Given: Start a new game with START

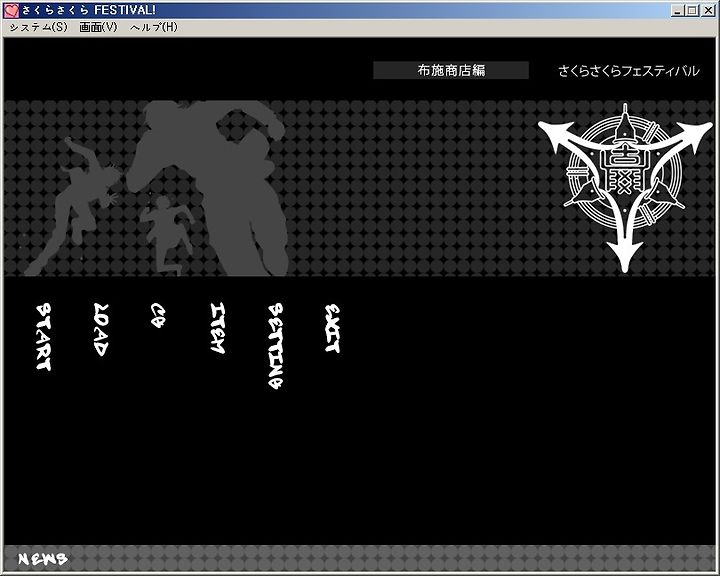Looking at the screenshot, I should coord(44,337).
